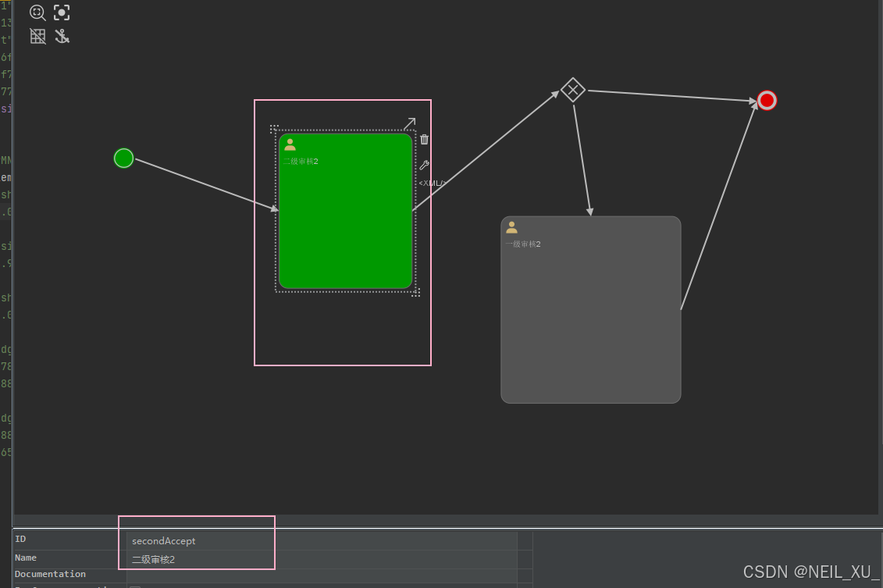Viewport: 883px width, 588px height.
Task: Click the center diagram focus icon
Action: tap(62, 12)
